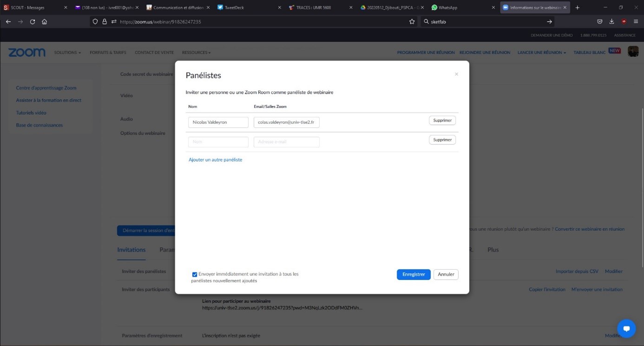Screen dimensions: 644x346
Task: Uncheck the send invitation immediately checkbox
Action: click(x=195, y=274)
